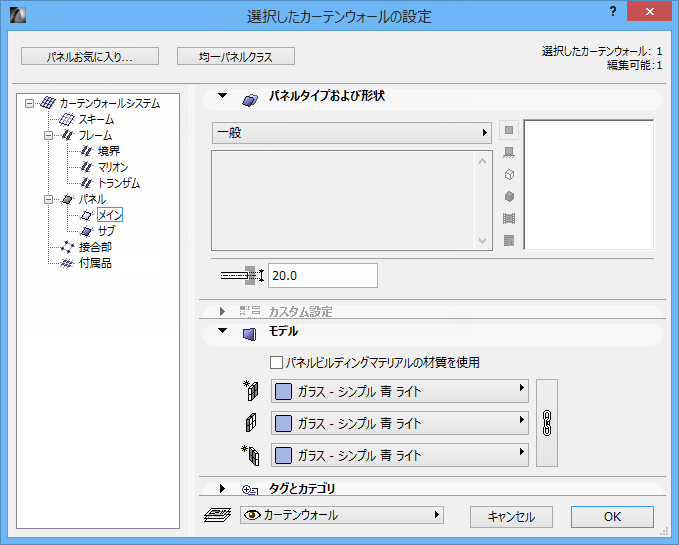Click the 均一パネルクラス button
This screenshot has height=545, width=679.
click(x=236, y=56)
